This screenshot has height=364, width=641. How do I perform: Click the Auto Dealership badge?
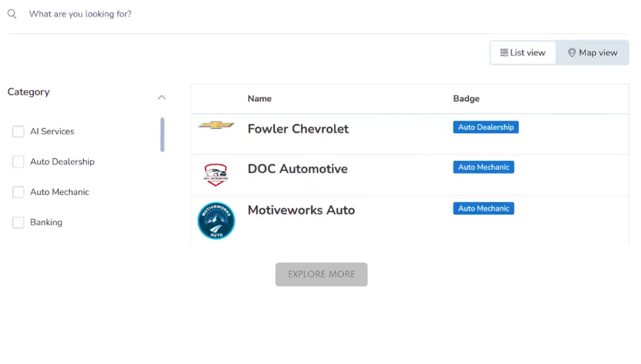(x=486, y=127)
